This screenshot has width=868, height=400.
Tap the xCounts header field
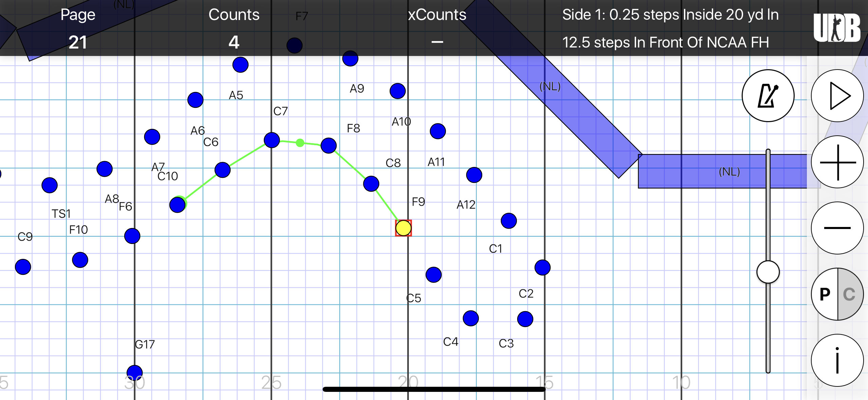click(x=437, y=28)
